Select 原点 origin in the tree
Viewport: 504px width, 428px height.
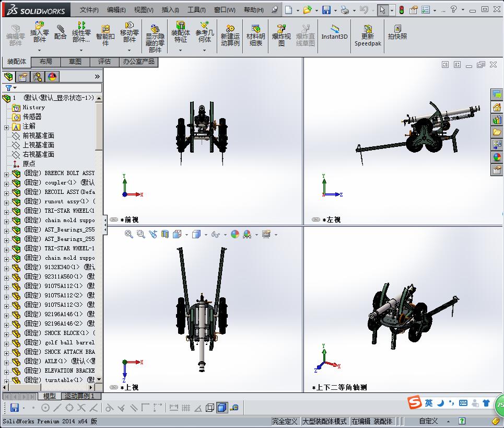[x=29, y=164]
